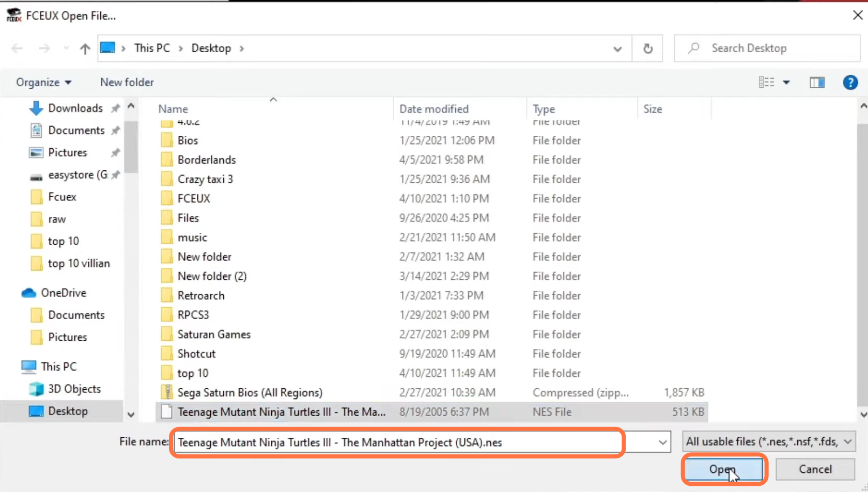Select Sega Saturn Bios zip file icon

[x=166, y=392]
